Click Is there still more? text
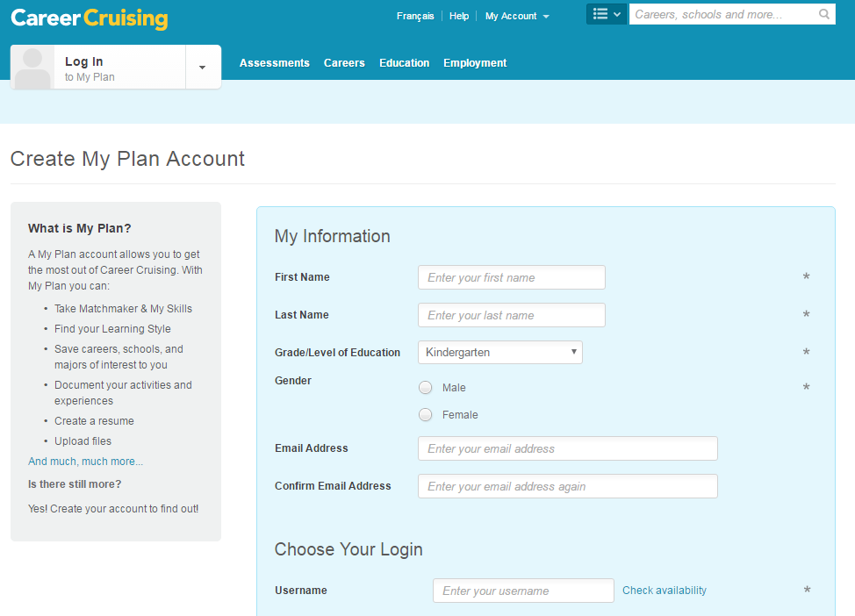Viewport: 855px width, 616px height. pyautogui.click(x=75, y=484)
